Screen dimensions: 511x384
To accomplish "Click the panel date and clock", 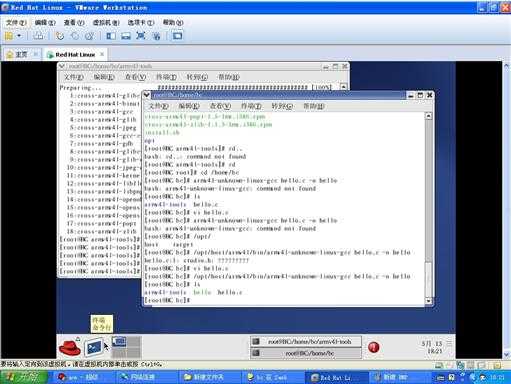I will [x=432, y=347].
